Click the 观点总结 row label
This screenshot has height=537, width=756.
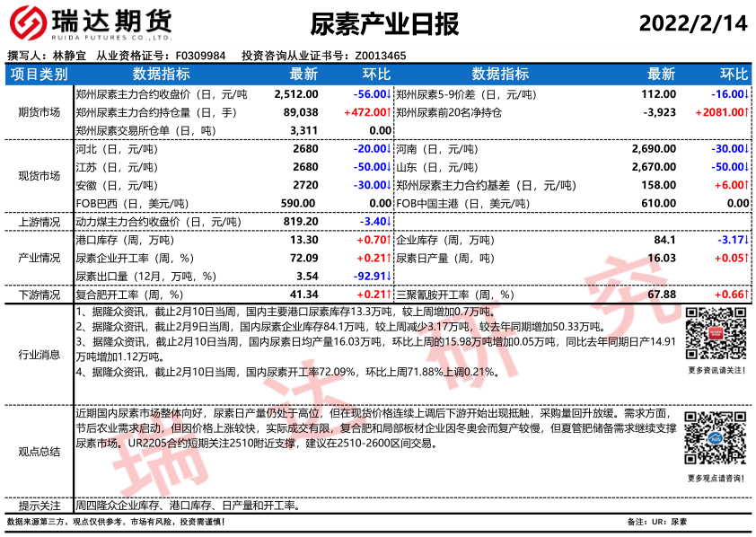39,452
